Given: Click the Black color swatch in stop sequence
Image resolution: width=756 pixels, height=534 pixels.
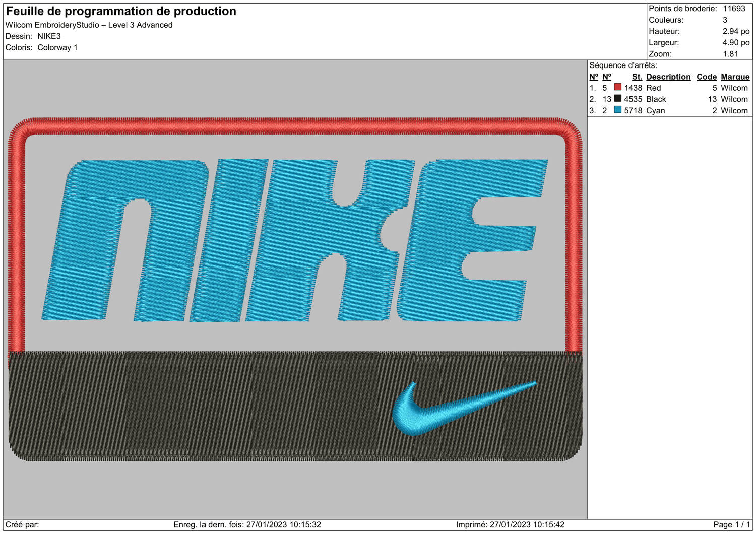Looking at the screenshot, I should tap(617, 98).
